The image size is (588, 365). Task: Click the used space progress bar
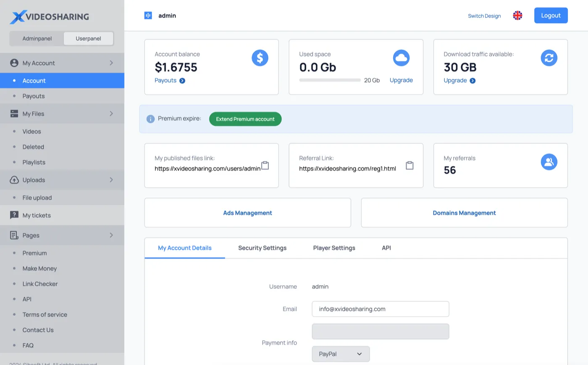pyautogui.click(x=330, y=80)
